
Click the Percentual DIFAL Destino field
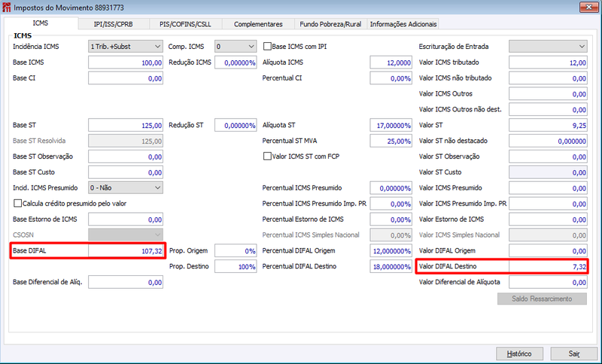(391, 267)
